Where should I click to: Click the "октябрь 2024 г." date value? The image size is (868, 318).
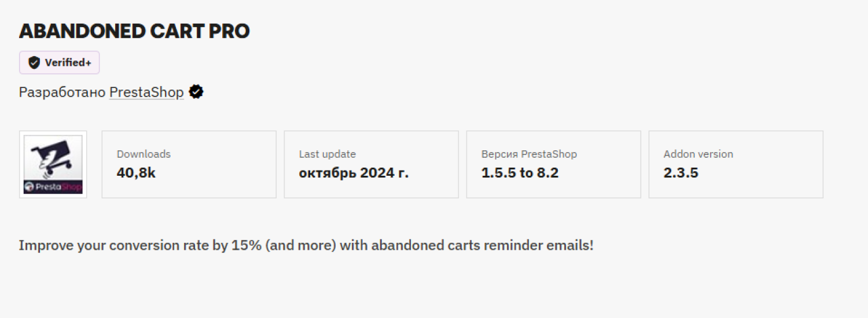pos(354,172)
